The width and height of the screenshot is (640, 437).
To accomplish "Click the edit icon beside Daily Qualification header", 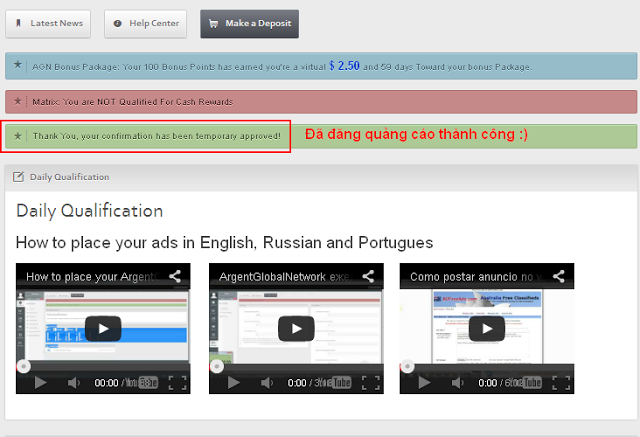I will tap(18, 177).
